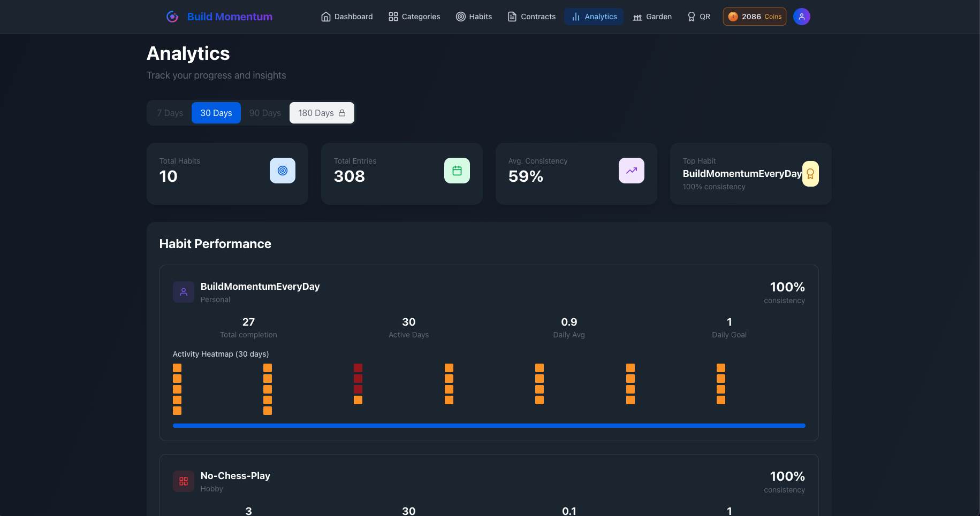Select the locked 180 Days option

(321, 113)
